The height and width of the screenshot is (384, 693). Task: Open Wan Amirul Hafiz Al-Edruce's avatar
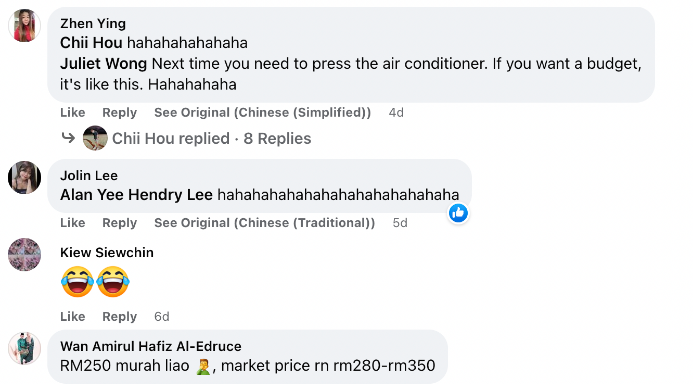point(24,348)
